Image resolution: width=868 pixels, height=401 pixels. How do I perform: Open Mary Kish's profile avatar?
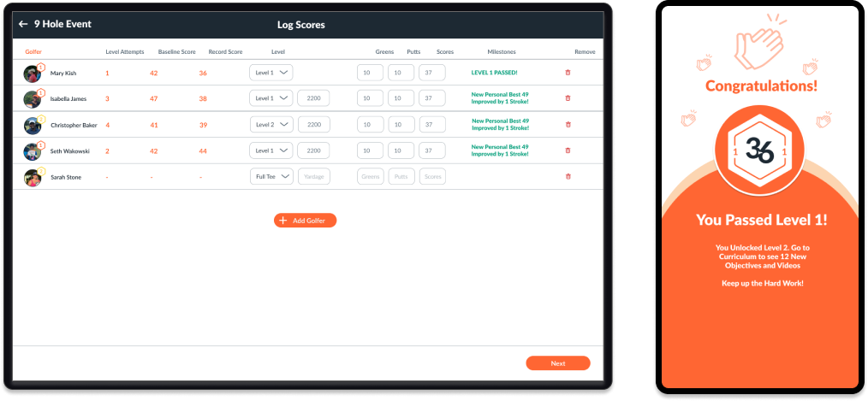coord(33,74)
